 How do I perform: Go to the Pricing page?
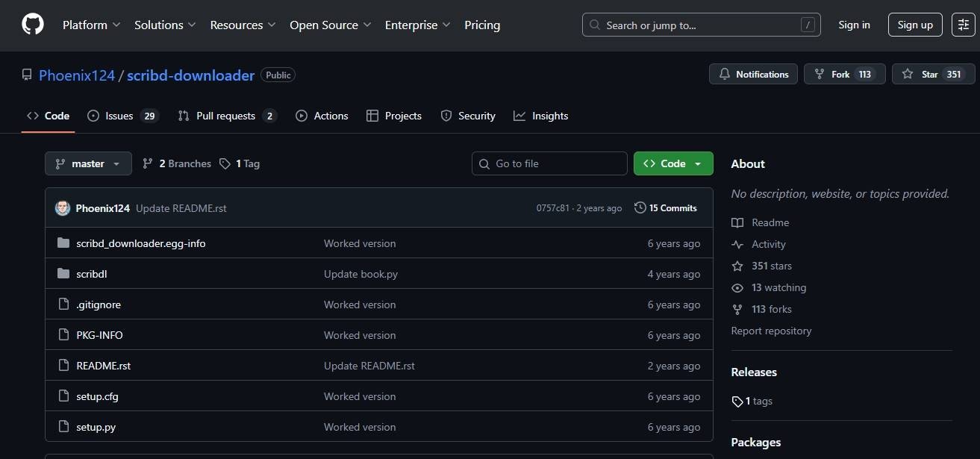482,25
